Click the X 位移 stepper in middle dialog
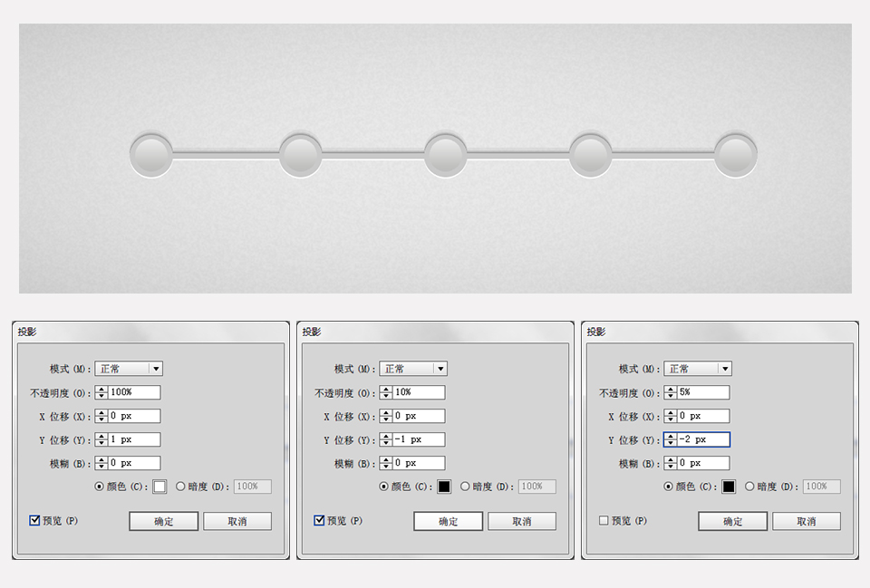 (x=386, y=416)
